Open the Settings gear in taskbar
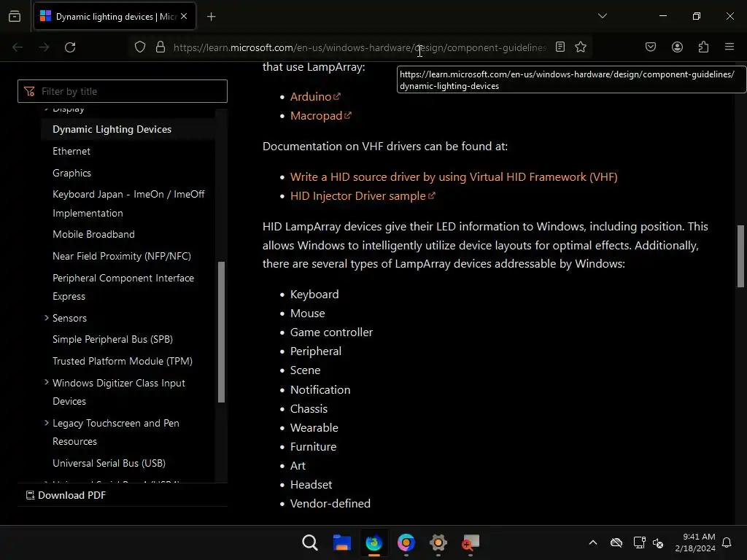Image resolution: width=747 pixels, height=560 pixels. [x=438, y=542]
